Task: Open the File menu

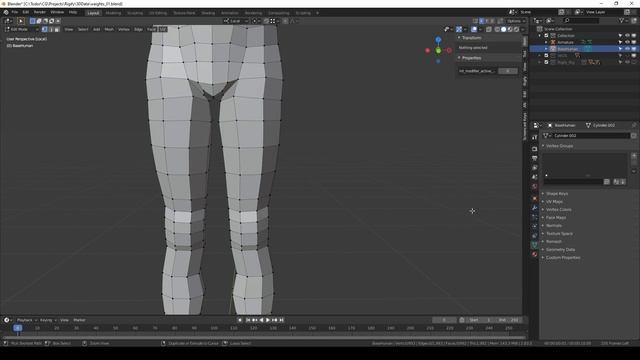Action: point(15,12)
